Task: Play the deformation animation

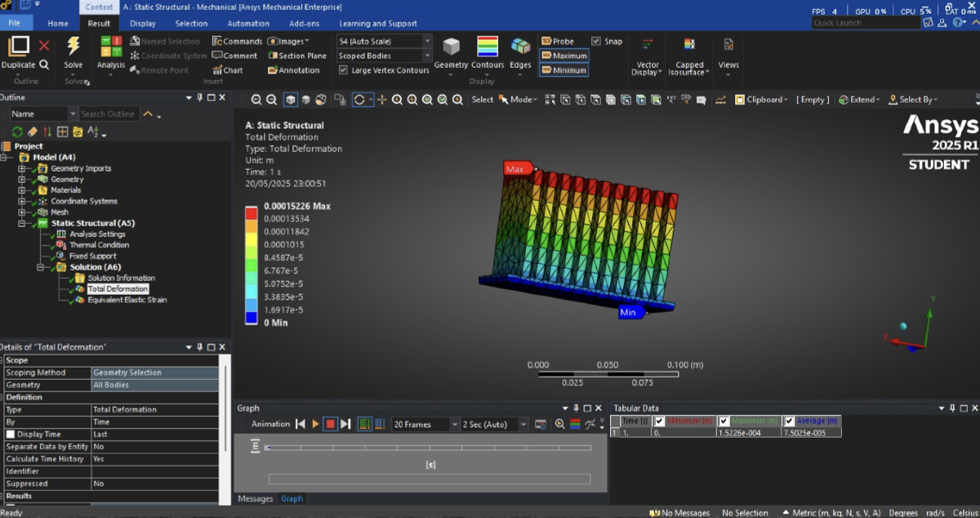Action: pos(314,423)
